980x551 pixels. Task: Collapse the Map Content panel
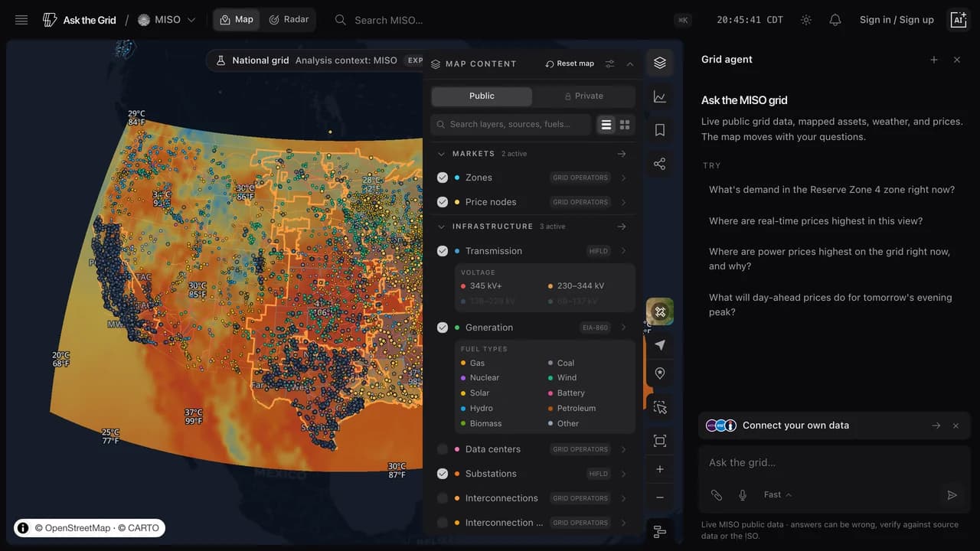(x=630, y=64)
